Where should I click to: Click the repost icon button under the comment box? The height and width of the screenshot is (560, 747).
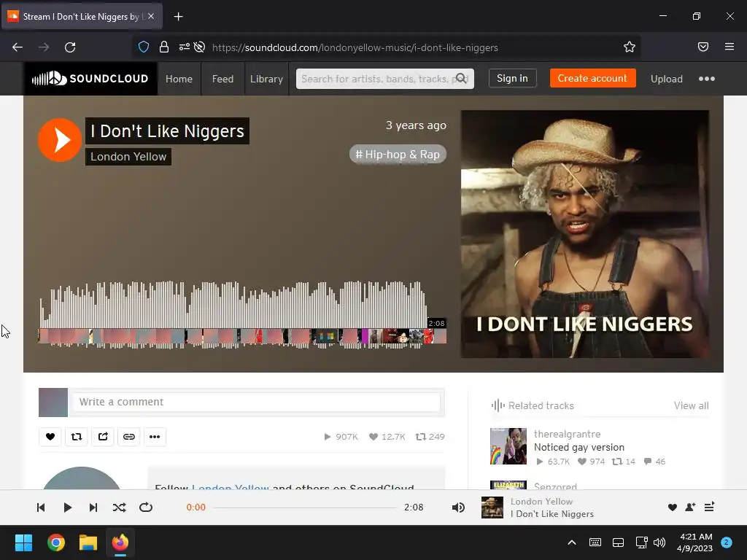click(x=76, y=437)
